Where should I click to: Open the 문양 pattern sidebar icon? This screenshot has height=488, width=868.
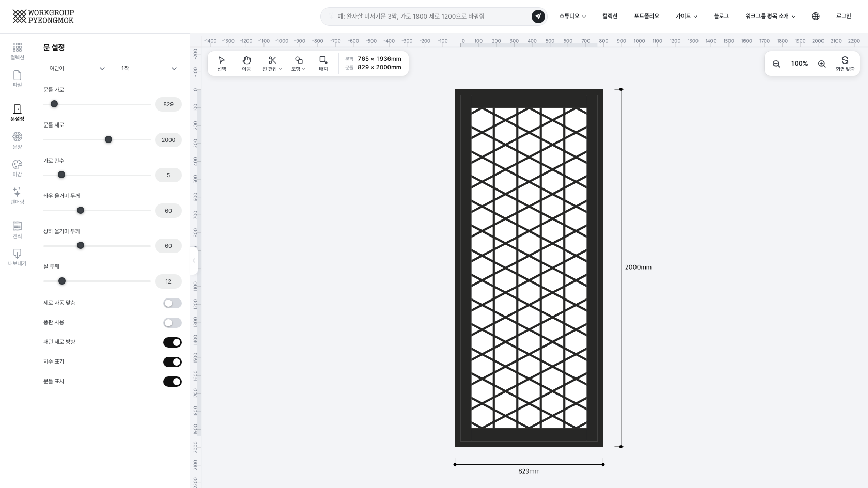tap(17, 140)
